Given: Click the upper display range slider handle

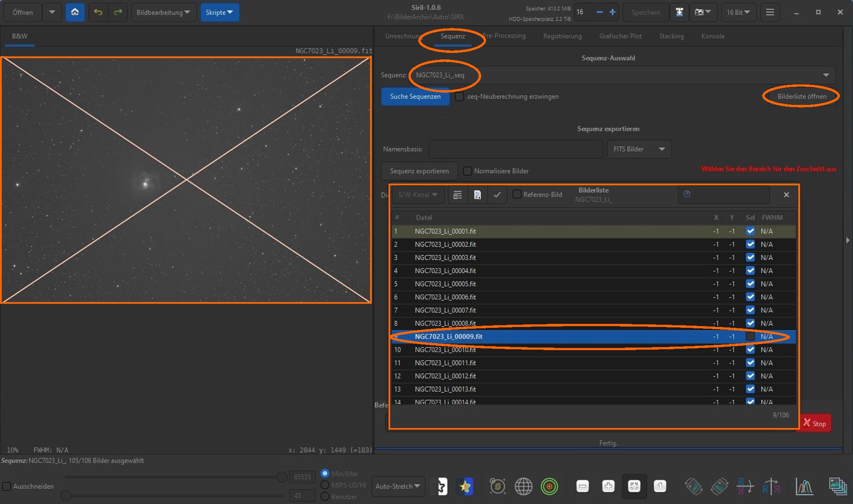Looking at the screenshot, I should (x=282, y=477).
